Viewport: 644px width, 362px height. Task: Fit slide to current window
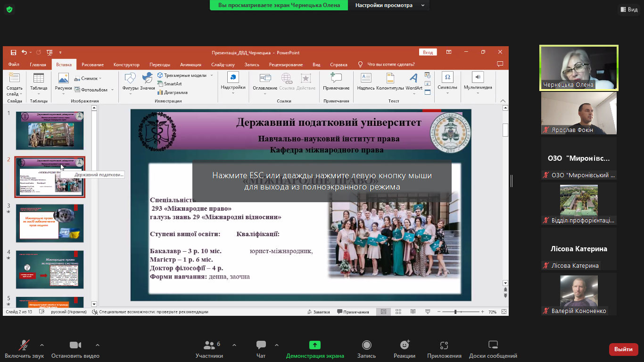tap(504, 312)
